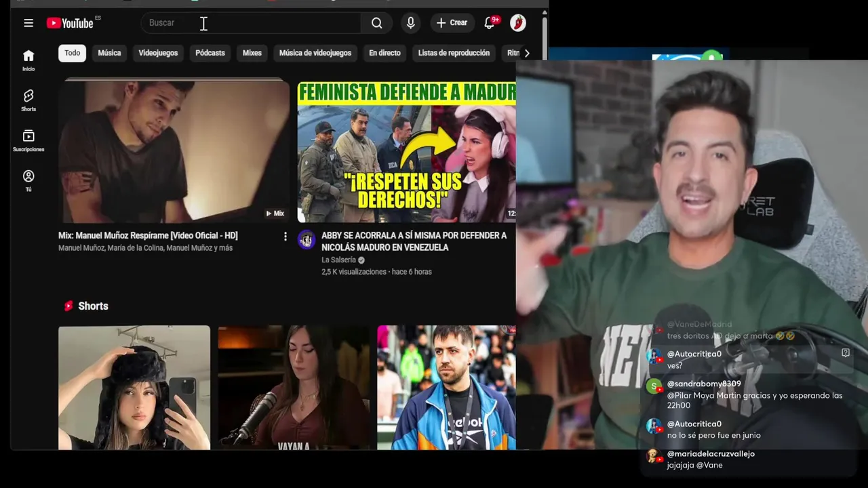
Task: Open the Crear button
Action: tap(452, 23)
